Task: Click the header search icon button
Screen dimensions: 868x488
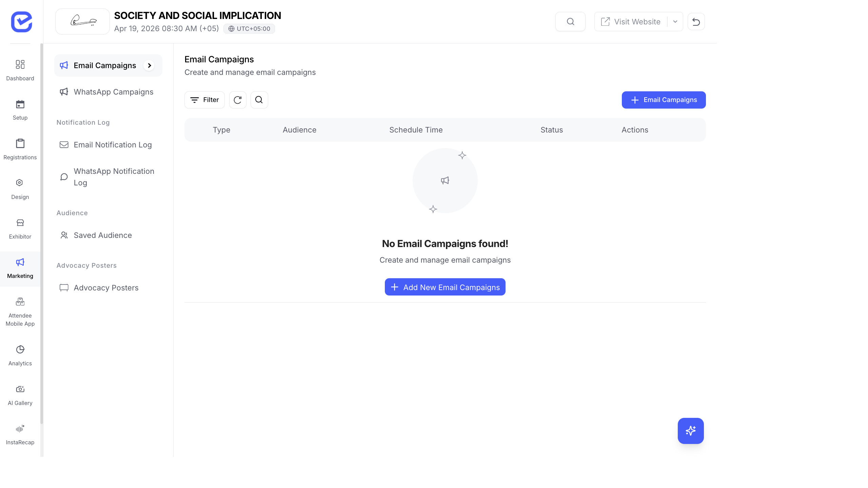Action: (x=570, y=22)
